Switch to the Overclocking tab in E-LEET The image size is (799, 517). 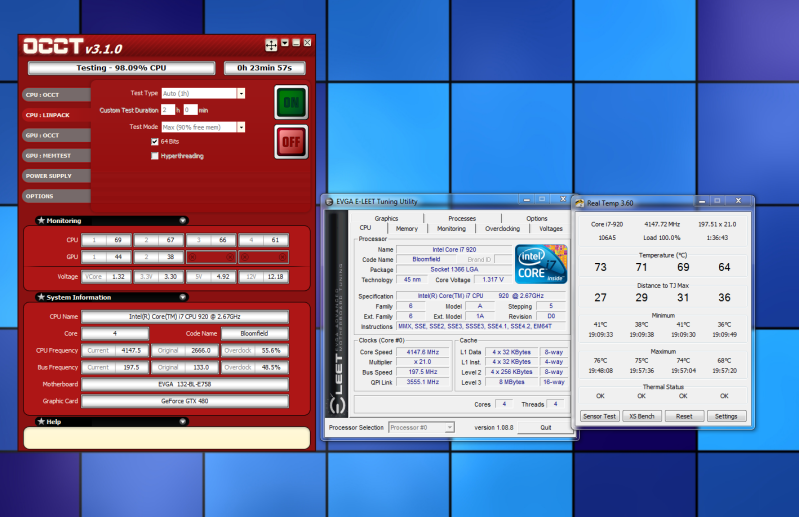coord(502,229)
